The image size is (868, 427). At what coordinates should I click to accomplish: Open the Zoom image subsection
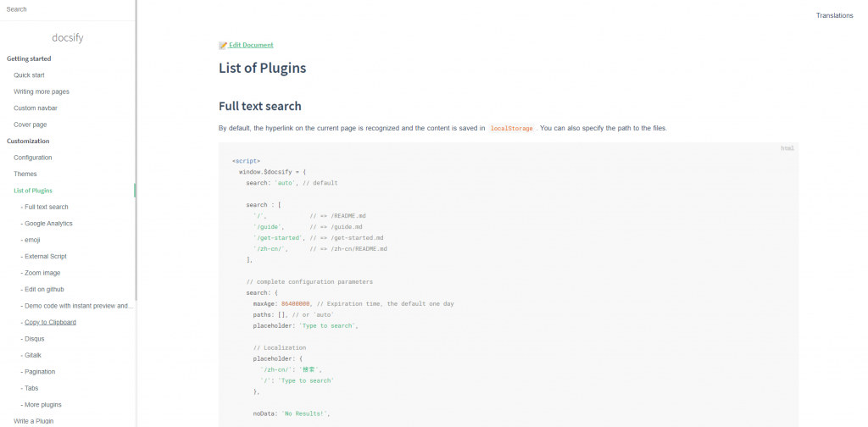tap(42, 273)
